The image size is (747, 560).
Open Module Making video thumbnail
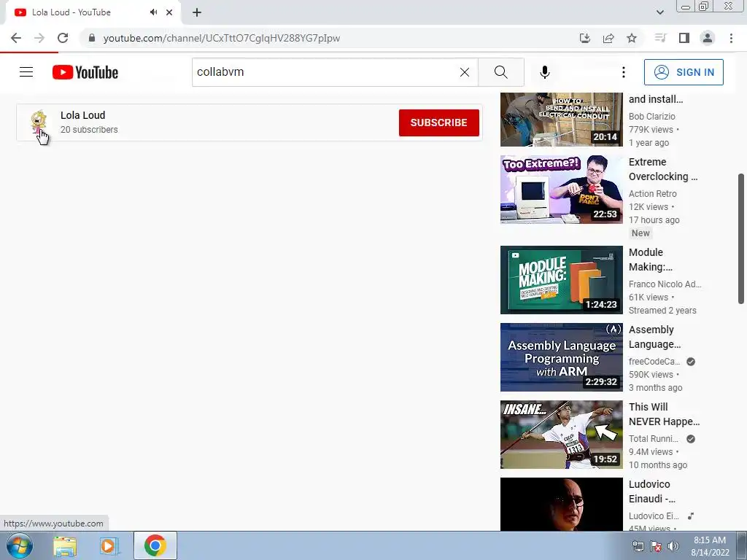(561, 280)
